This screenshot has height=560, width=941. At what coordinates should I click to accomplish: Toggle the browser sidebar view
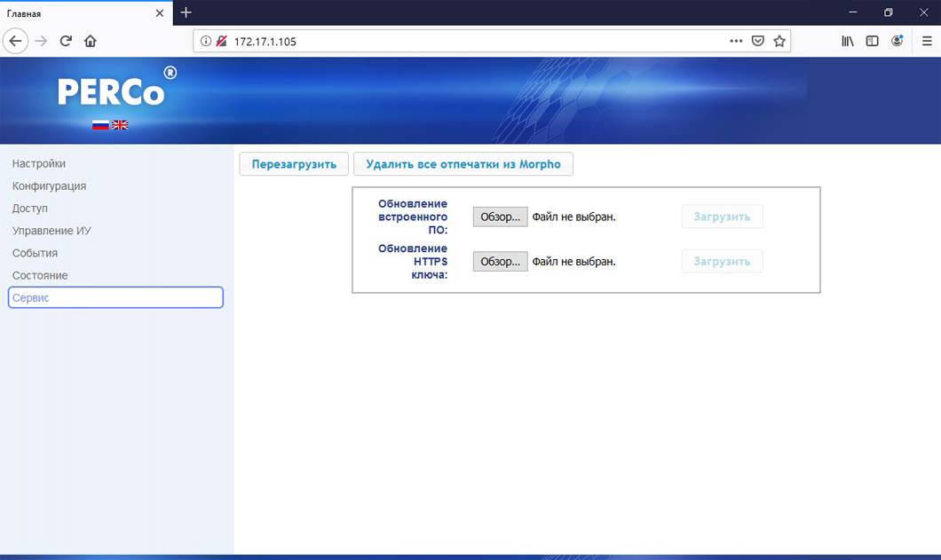[872, 41]
